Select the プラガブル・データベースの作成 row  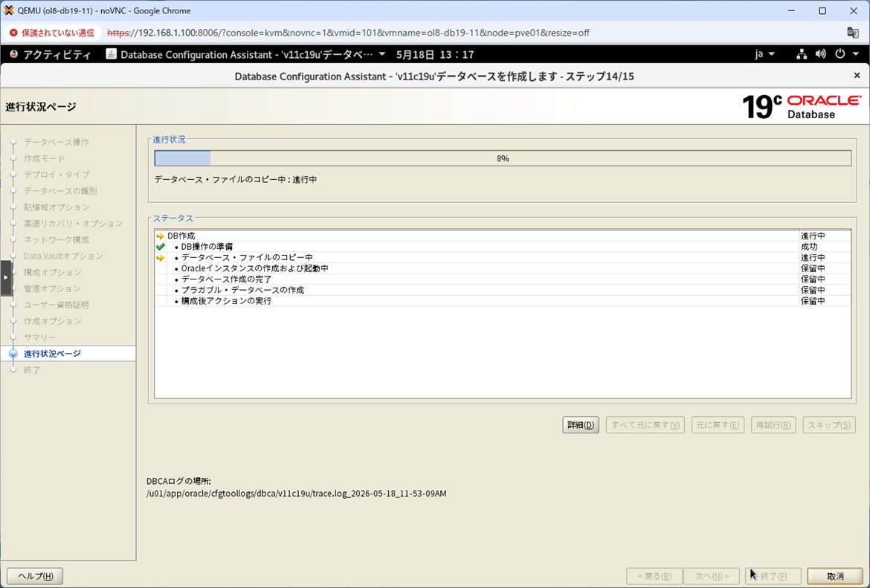(502, 290)
